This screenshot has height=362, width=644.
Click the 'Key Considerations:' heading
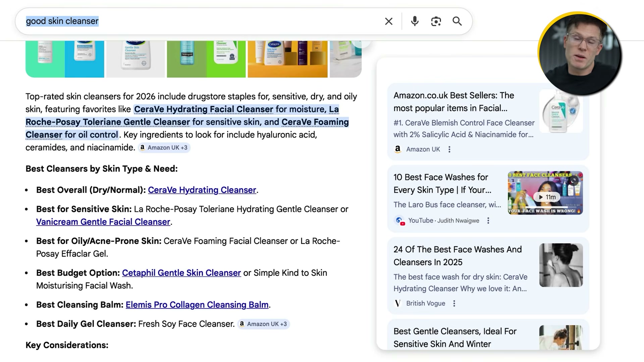(x=67, y=345)
